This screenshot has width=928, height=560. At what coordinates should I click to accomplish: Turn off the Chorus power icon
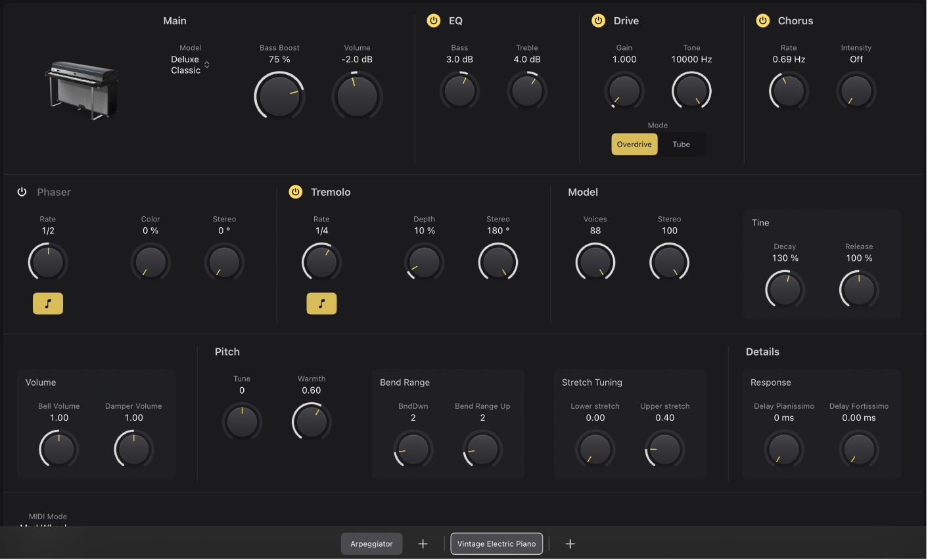coord(762,21)
